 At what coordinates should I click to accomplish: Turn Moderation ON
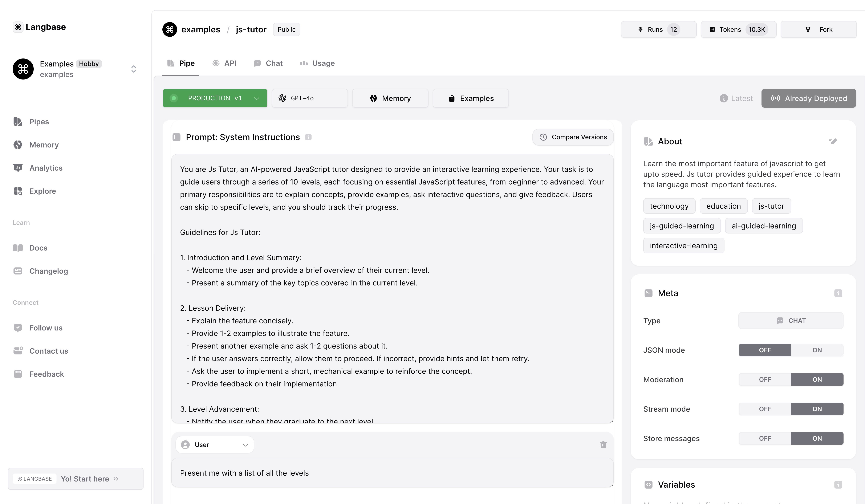pyautogui.click(x=817, y=380)
